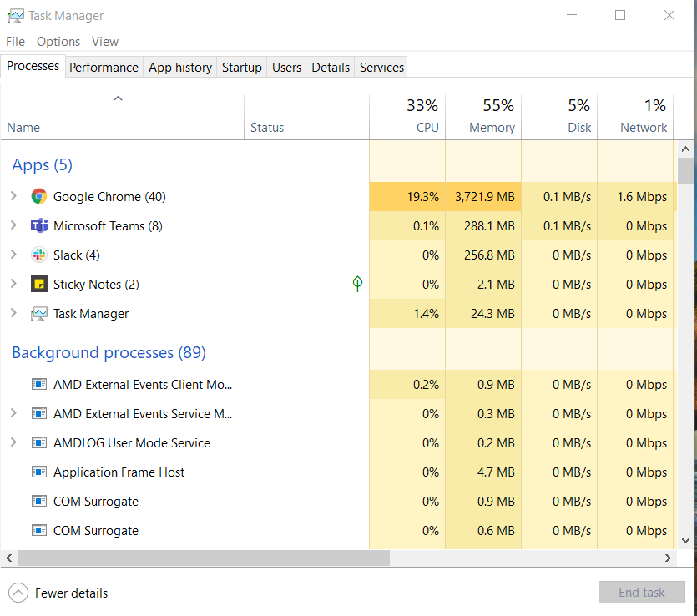The width and height of the screenshot is (697, 616).
Task: Click the AMD External Events Client icon
Action: 39,384
